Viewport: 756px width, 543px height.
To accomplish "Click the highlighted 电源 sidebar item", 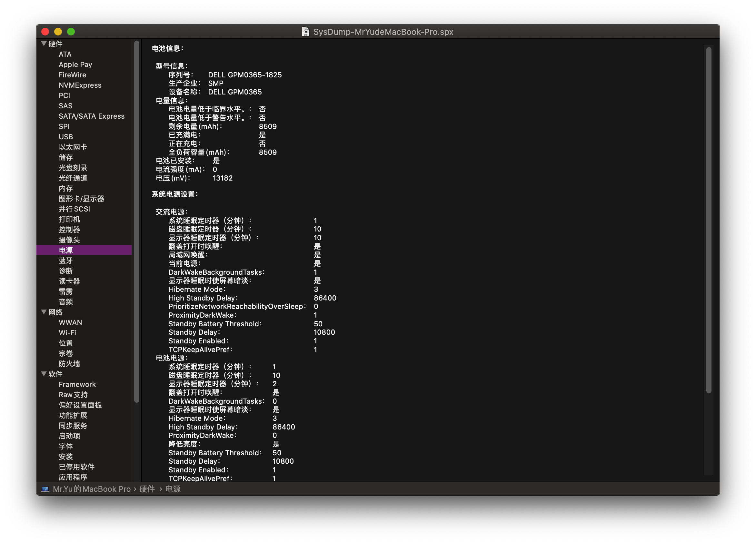I will pos(84,250).
